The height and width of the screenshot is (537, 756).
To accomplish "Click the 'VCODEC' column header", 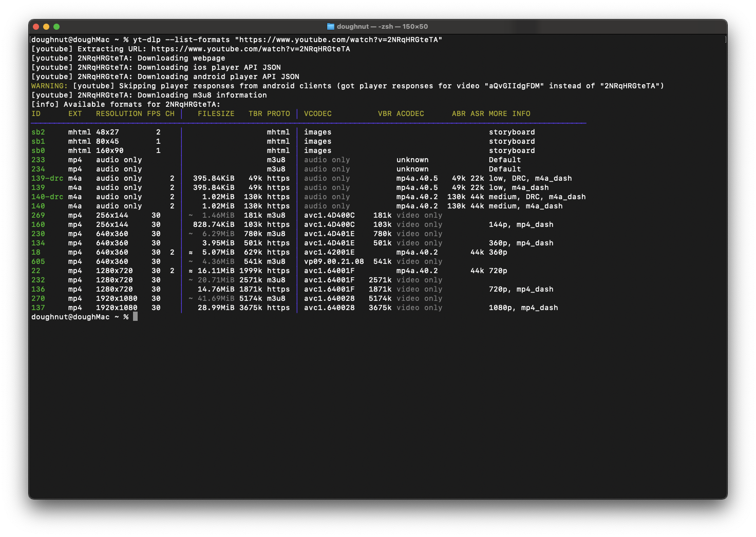I will (318, 113).
